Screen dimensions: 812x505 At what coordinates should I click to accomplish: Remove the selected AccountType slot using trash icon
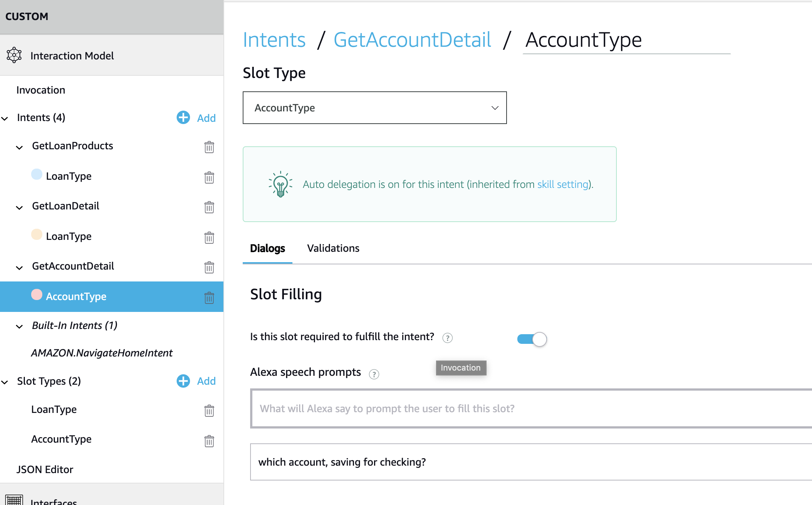point(209,297)
